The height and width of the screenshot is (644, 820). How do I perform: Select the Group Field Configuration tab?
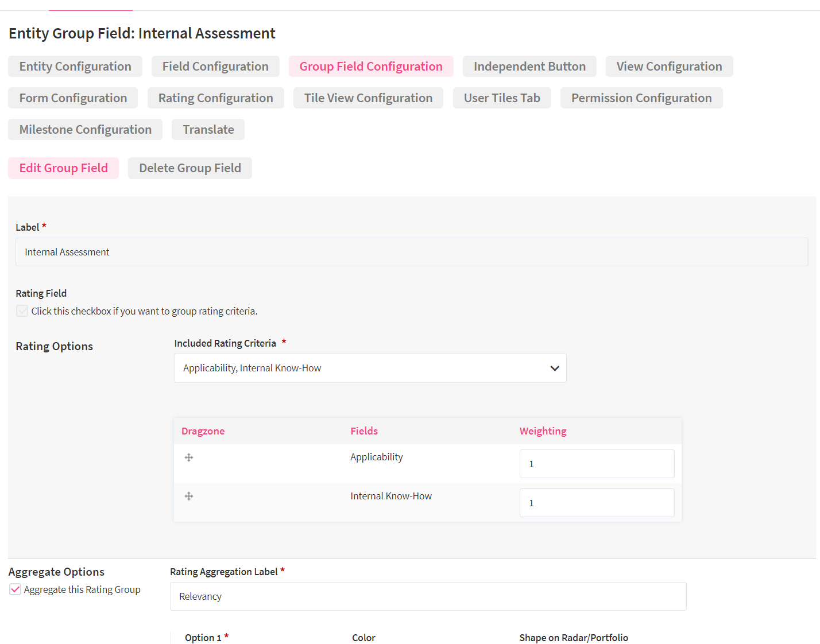pyautogui.click(x=371, y=67)
